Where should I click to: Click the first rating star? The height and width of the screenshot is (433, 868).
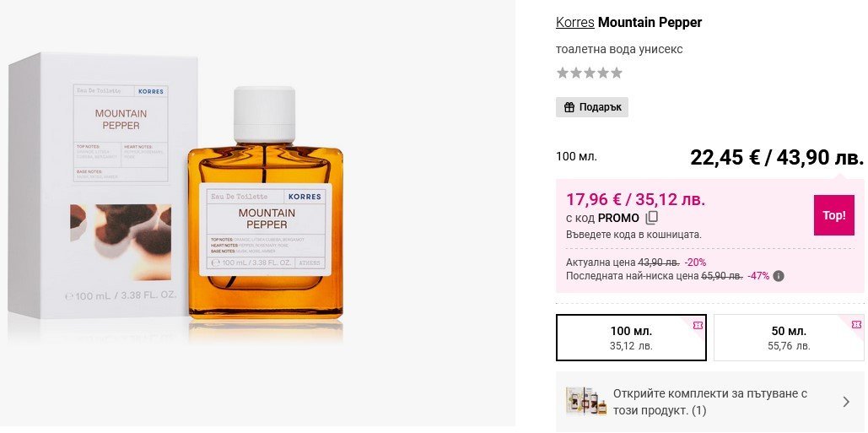click(x=563, y=73)
